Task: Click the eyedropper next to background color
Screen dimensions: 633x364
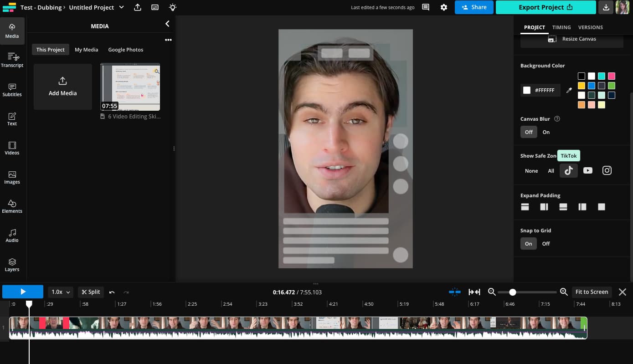Action: pos(569,90)
